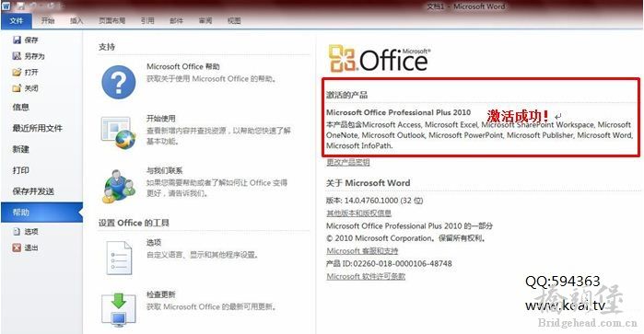This screenshot has width=644, height=334.
Task: Open the 视图 (View) ribbon tab
Action: [234, 20]
